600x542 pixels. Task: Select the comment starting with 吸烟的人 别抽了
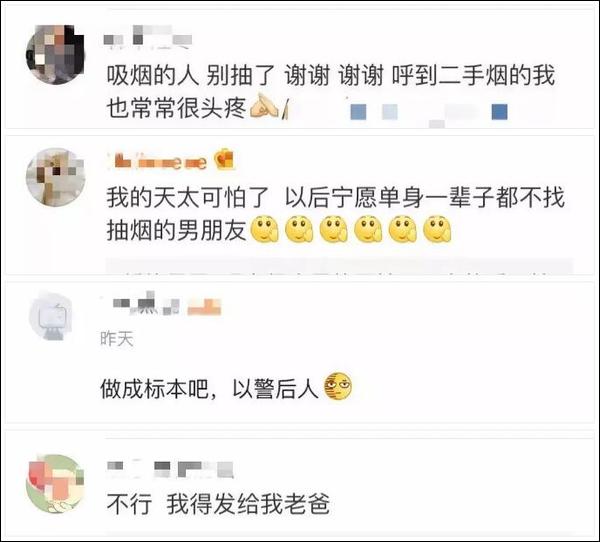331,91
